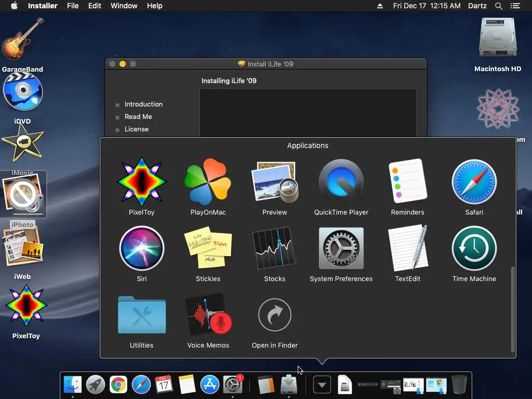Open Time Machine
Viewport: 532px width, 399px height.
click(x=474, y=248)
